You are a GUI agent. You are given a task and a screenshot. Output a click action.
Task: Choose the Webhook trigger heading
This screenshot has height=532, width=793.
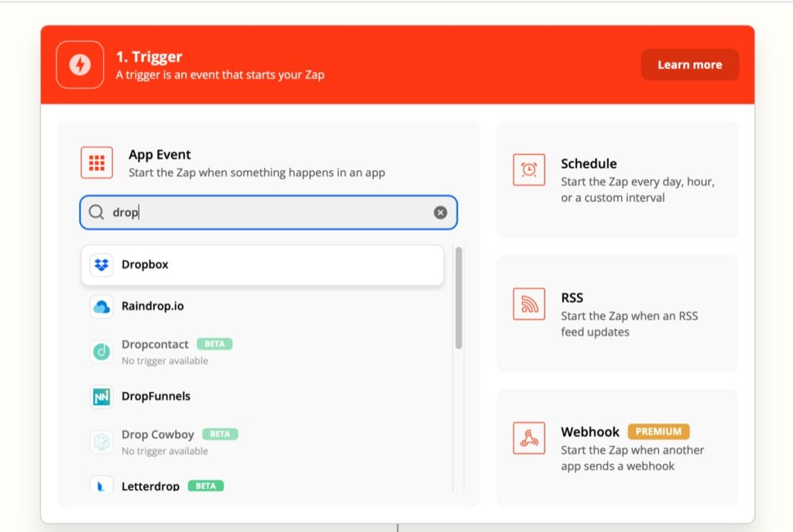pos(590,432)
